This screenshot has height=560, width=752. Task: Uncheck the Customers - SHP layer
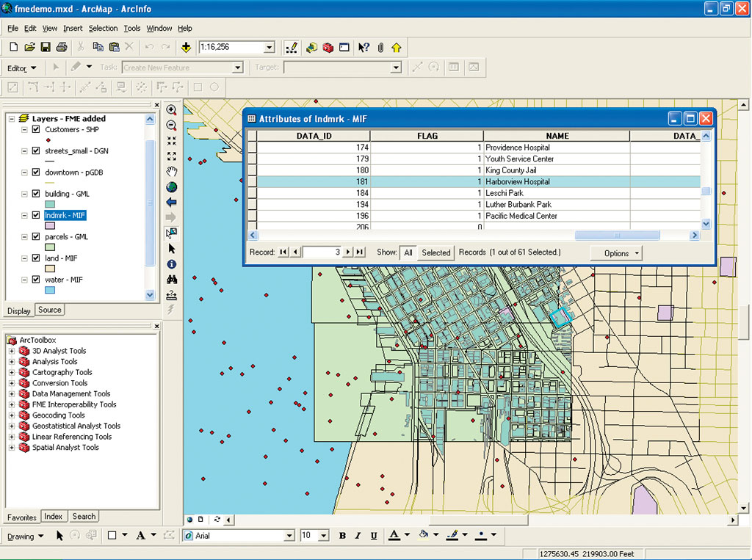pyautogui.click(x=36, y=130)
